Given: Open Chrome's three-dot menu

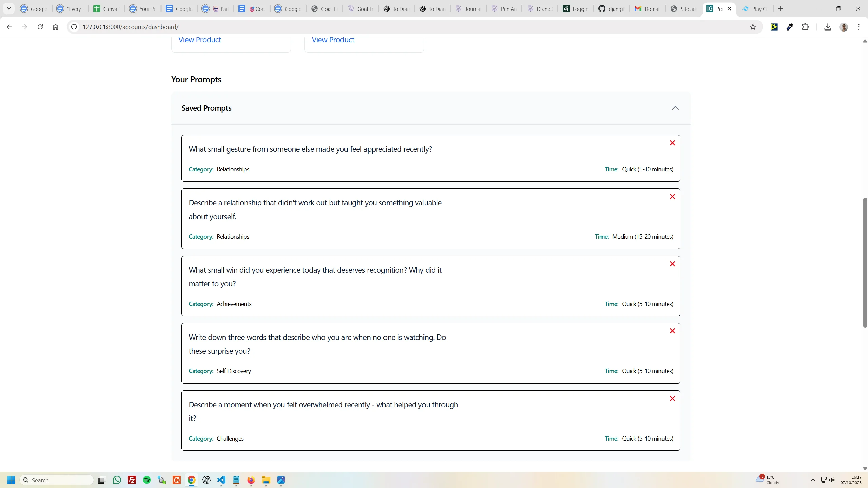Looking at the screenshot, I should [x=859, y=27].
